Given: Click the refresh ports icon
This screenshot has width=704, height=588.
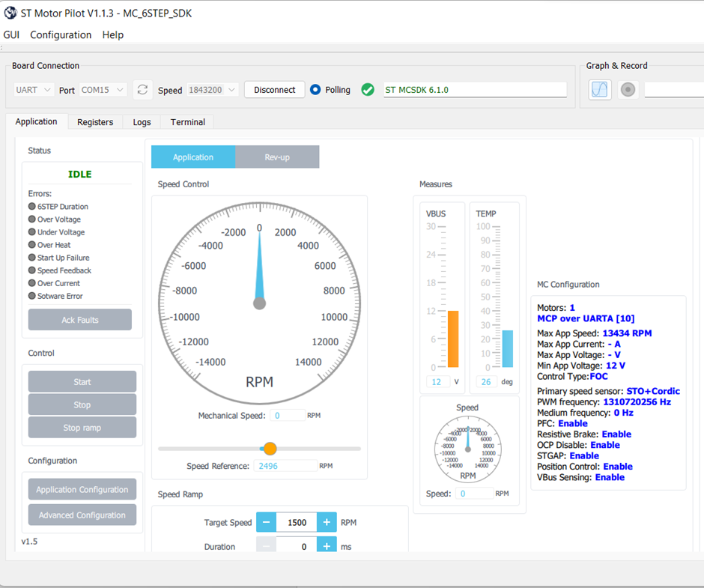Looking at the screenshot, I should click(x=143, y=90).
